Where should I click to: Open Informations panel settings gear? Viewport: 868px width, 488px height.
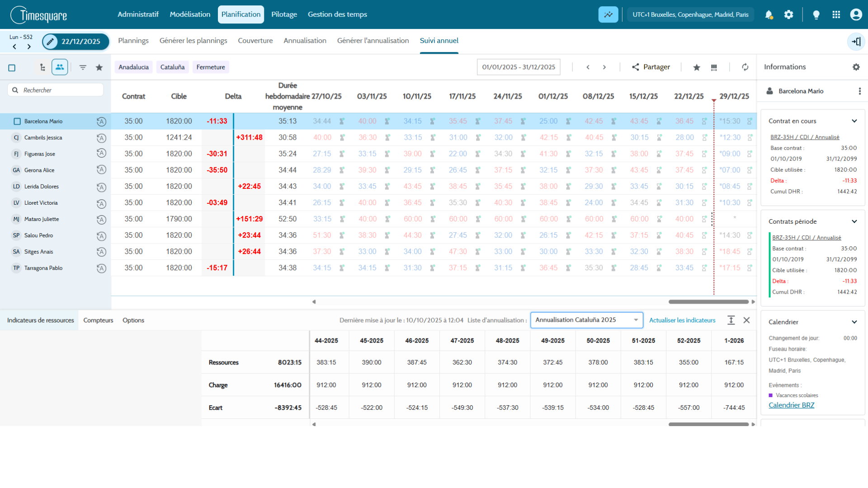(856, 67)
